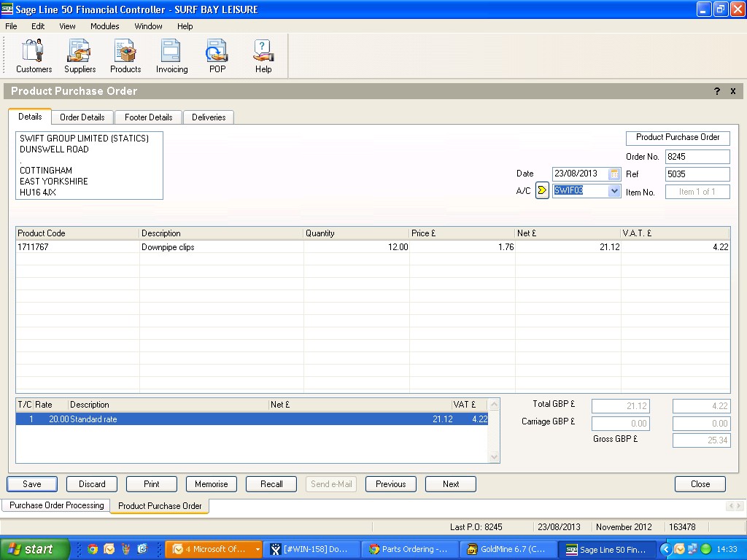Open the Products module icon
This screenshot has height=560, width=747.
click(x=125, y=56)
